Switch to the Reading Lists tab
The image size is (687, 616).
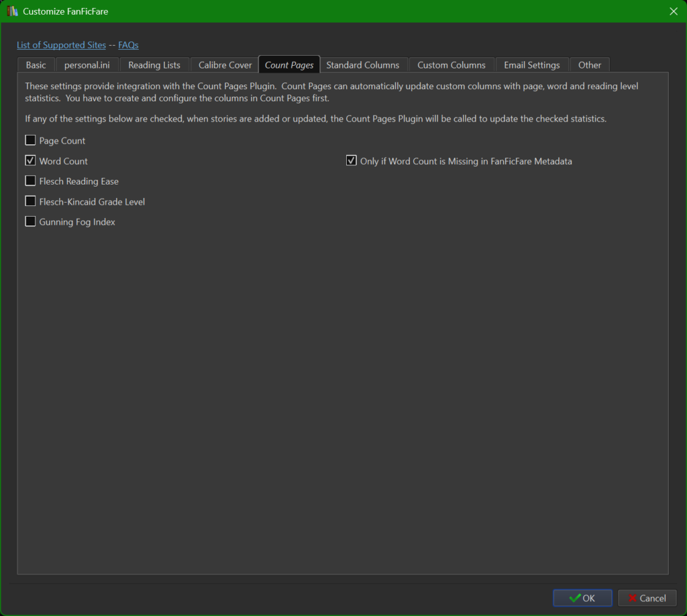click(x=154, y=64)
